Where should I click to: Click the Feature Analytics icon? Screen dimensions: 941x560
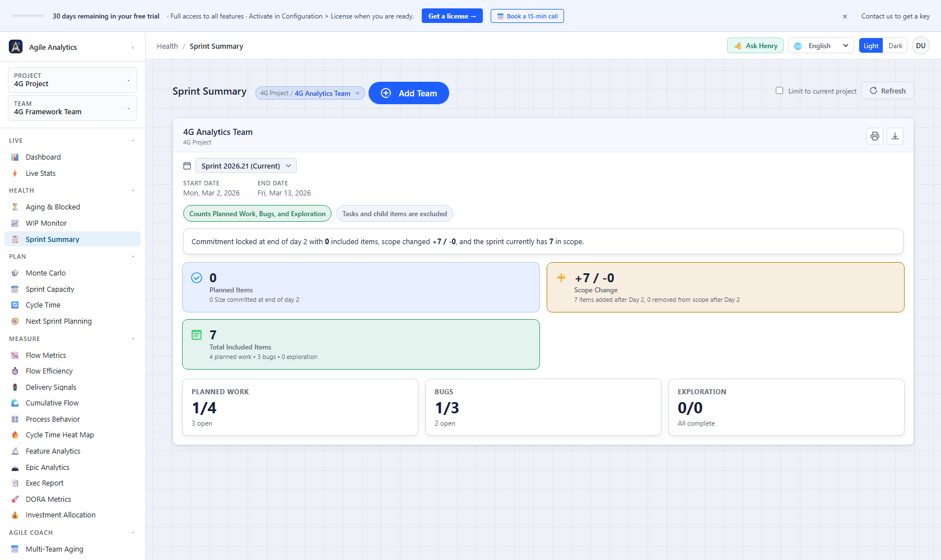tap(15, 451)
